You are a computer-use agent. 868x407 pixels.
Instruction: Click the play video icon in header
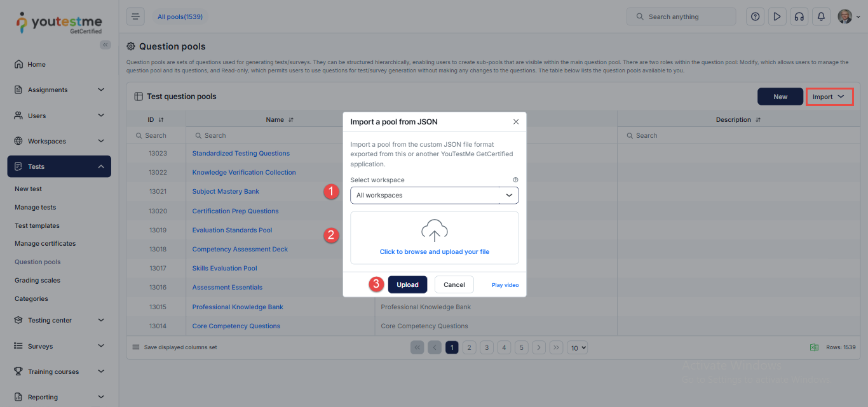click(776, 17)
